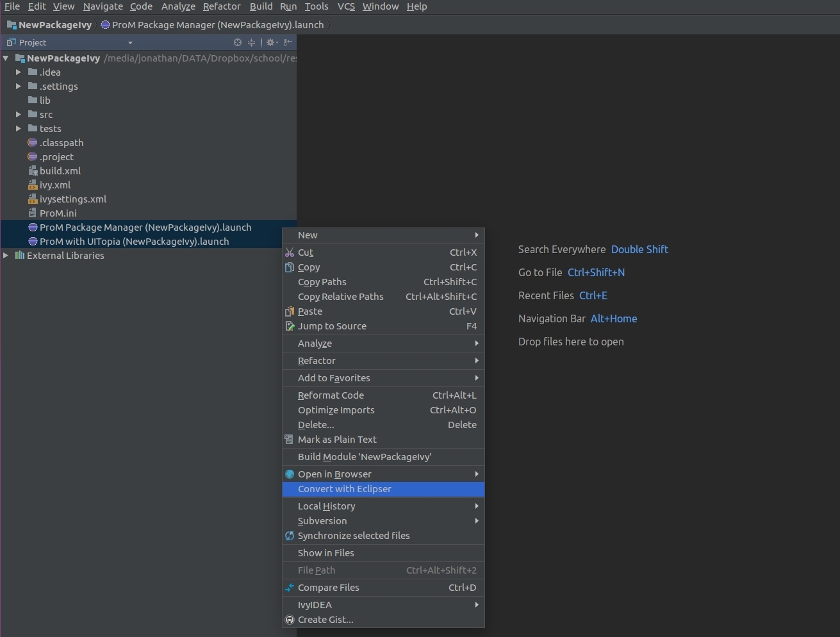The height and width of the screenshot is (637, 840).
Task: Click the Cut scissors icon in context menu
Action: click(290, 252)
